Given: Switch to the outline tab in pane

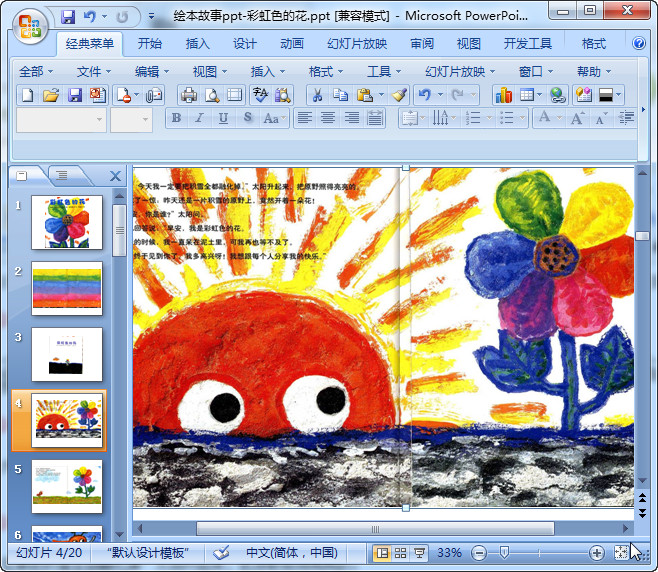Looking at the screenshot, I should 62,175.
